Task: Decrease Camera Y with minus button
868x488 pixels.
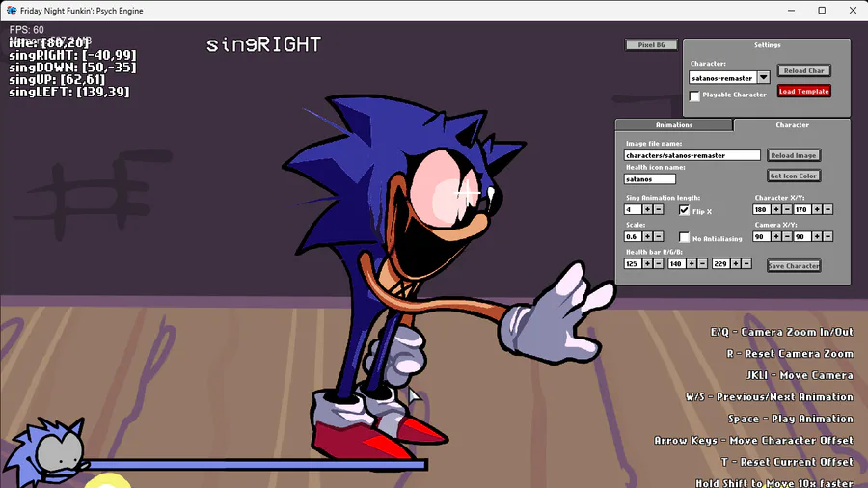Action: coord(828,237)
